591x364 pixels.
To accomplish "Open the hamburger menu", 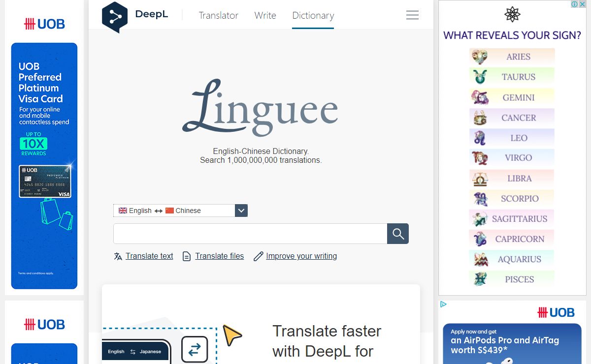I will click(x=412, y=15).
